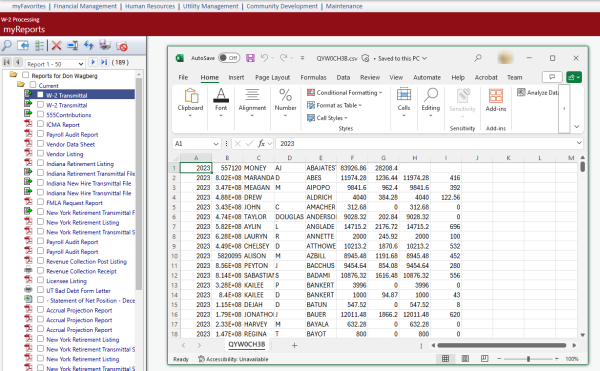Check the FMLA Request Report checkbox
The height and width of the screenshot is (371, 600).
tap(40, 202)
